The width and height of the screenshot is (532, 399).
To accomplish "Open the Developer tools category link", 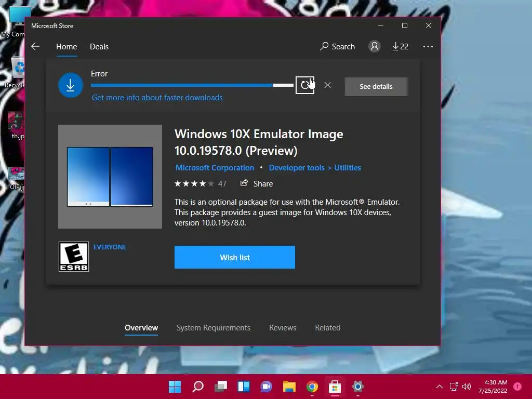I will click(x=297, y=168).
